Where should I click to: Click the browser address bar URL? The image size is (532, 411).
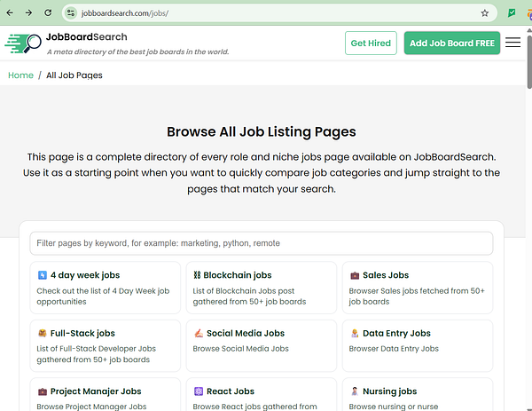click(124, 13)
